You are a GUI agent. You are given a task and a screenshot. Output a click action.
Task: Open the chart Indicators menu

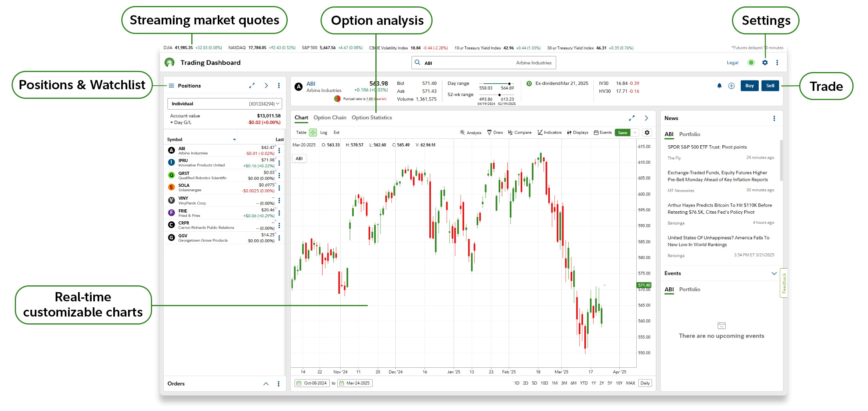(549, 132)
